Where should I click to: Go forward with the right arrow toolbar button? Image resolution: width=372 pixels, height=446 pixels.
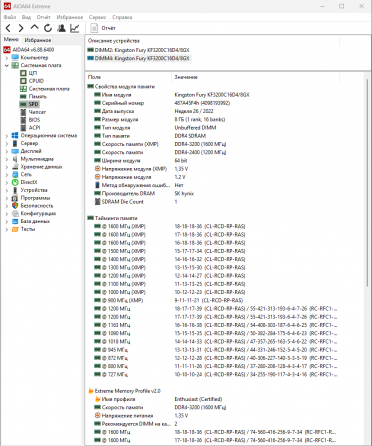click(21, 28)
